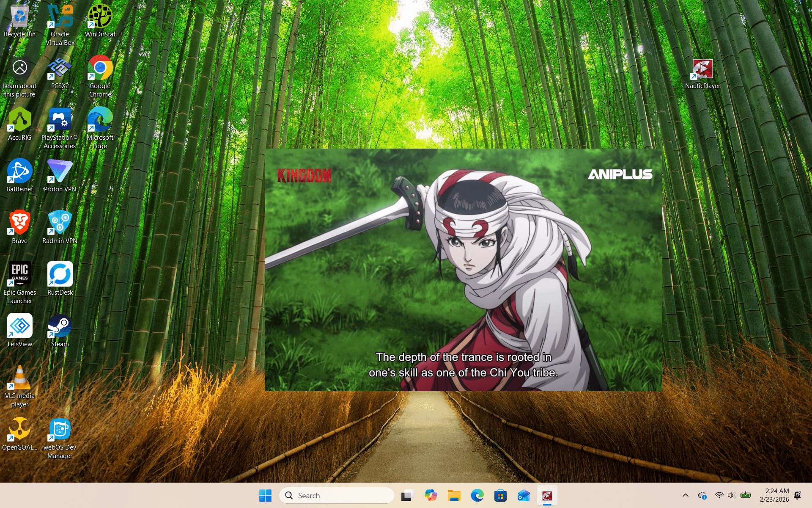Open the volume speaker tray icon
Image resolution: width=812 pixels, height=508 pixels.
[x=731, y=495]
